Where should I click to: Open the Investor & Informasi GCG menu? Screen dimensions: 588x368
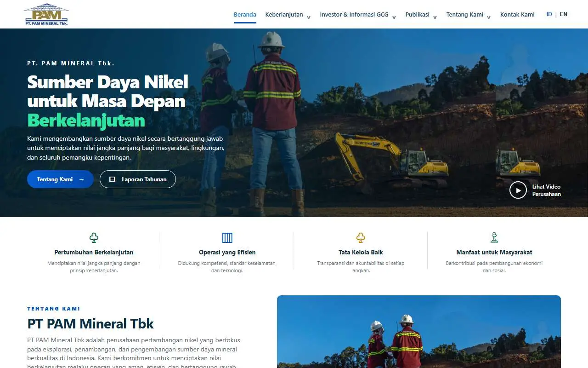pos(354,14)
